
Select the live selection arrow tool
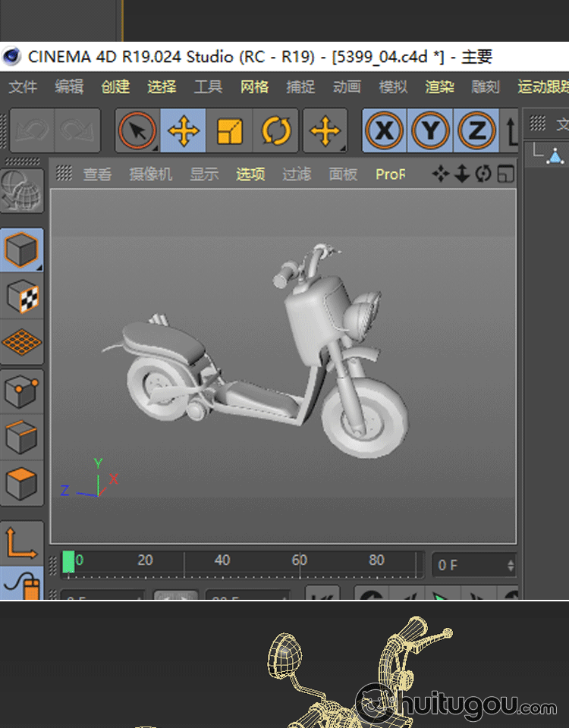137,131
